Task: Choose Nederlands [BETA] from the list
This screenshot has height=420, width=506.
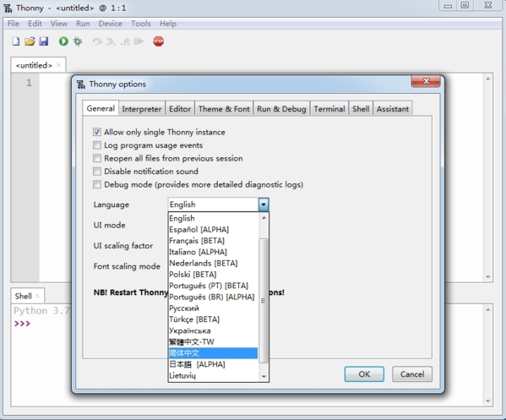Action: [x=214, y=263]
